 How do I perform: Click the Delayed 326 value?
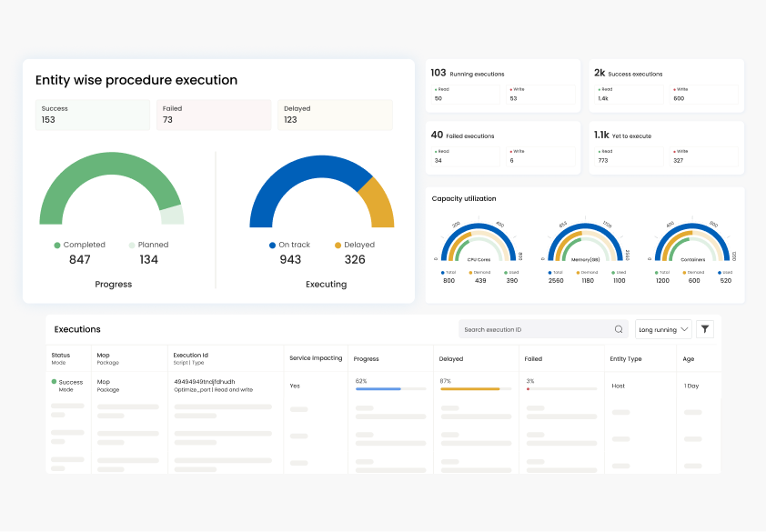click(355, 260)
